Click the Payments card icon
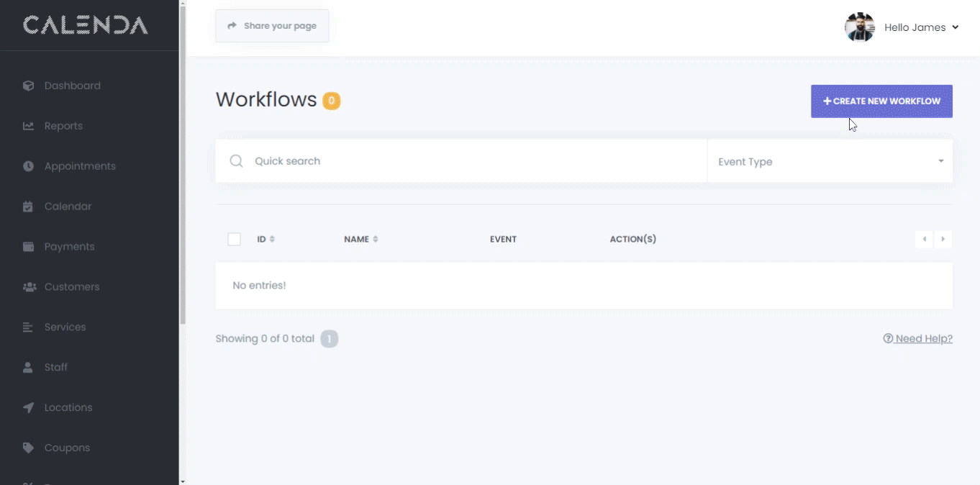Viewport: 980px width, 485px height. (28, 247)
